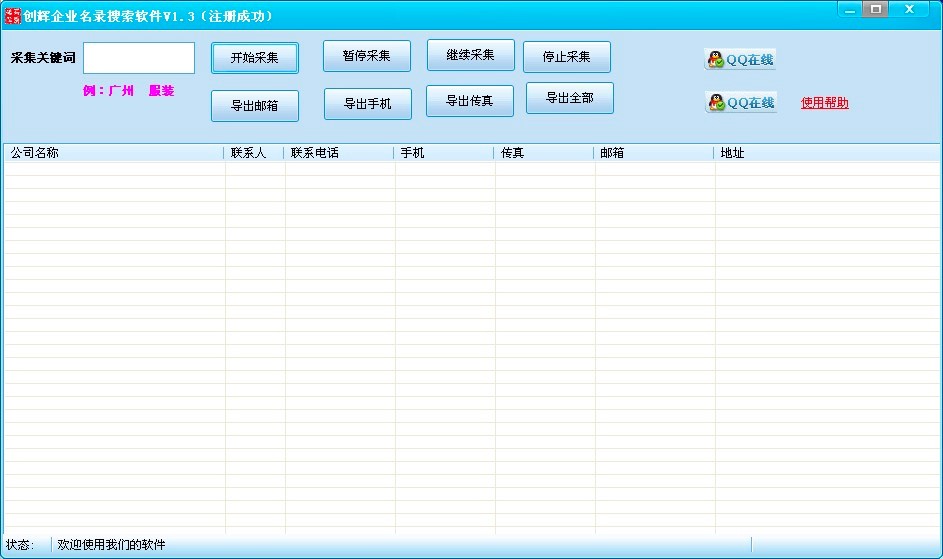Minimize the 创辉企业名录搜索软件 window
The height and width of the screenshot is (559, 943).
[849, 10]
